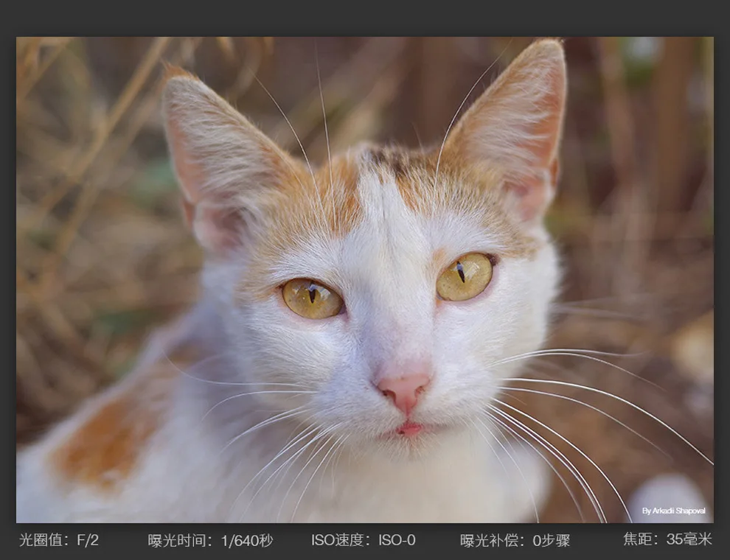This screenshot has height=560, width=730.
Task: Click the ISO速度 ISO-0 info field
Action: click(363, 541)
